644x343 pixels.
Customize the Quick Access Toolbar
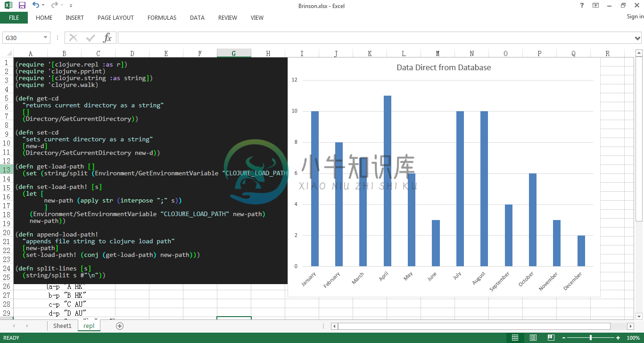pyautogui.click(x=71, y=6)
